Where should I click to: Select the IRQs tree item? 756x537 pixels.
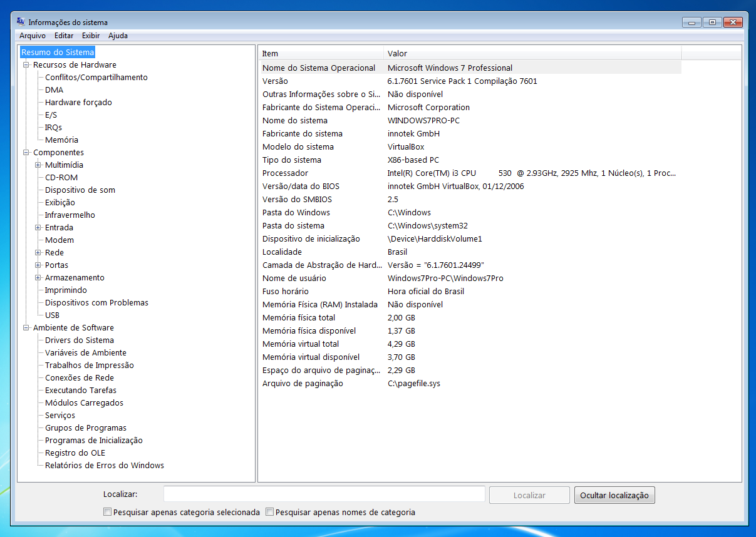tap(53, 127)
